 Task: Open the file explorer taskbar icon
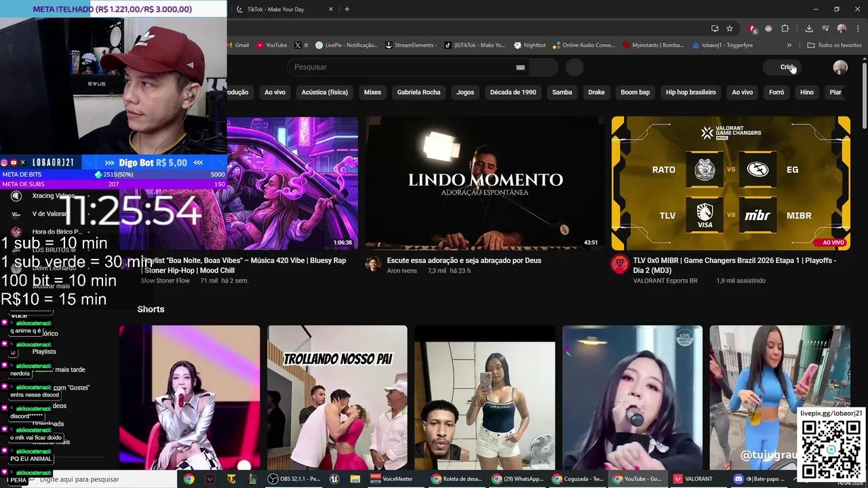pos(355,479)
